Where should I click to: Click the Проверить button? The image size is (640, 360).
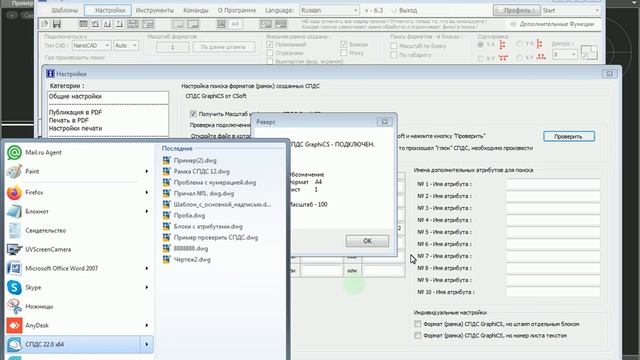[569, 136]
